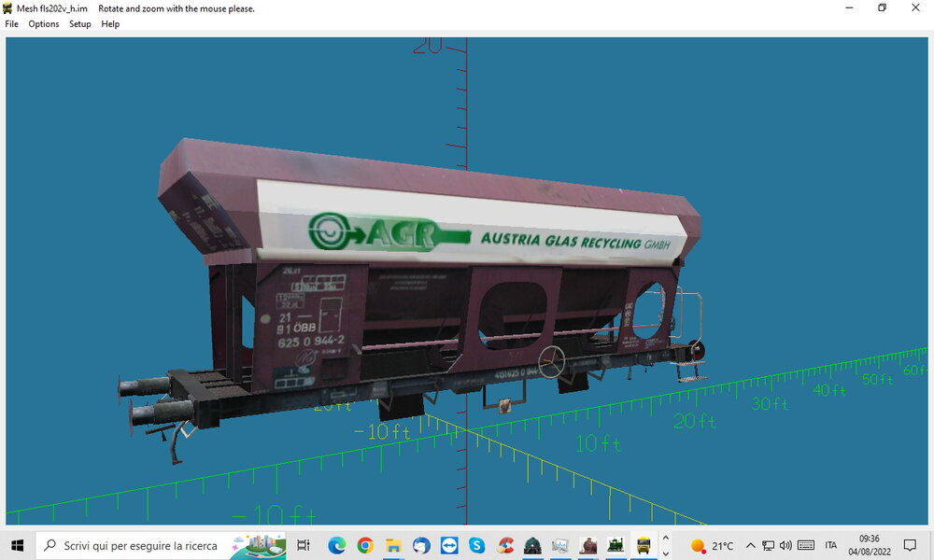
Task: Click the '40 ft' green axis label
Action: 829,390
